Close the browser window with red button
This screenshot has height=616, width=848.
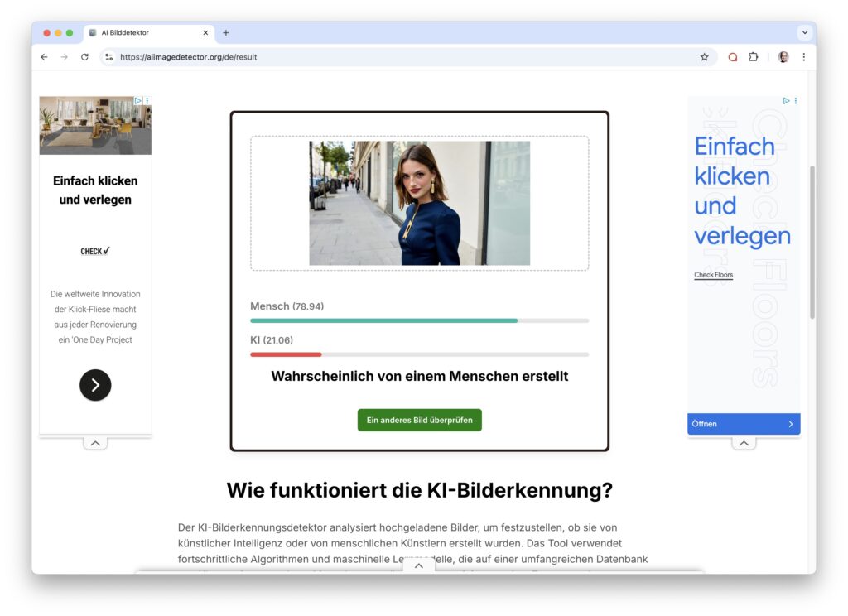click(47, 33)
